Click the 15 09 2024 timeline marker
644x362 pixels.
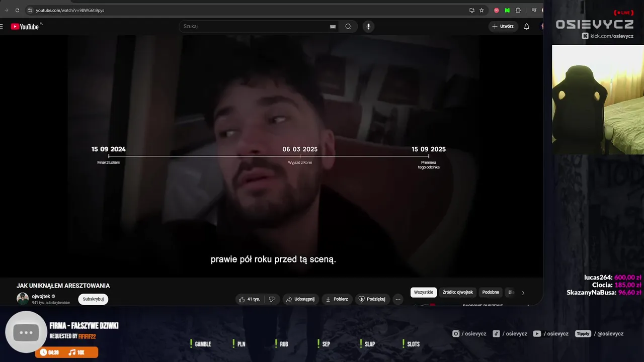pos(109,149)
